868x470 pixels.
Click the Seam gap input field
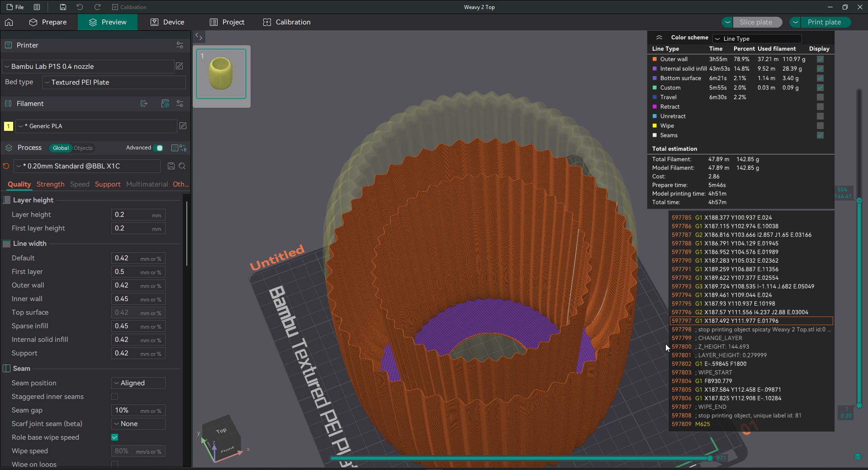tap(138, 410)
